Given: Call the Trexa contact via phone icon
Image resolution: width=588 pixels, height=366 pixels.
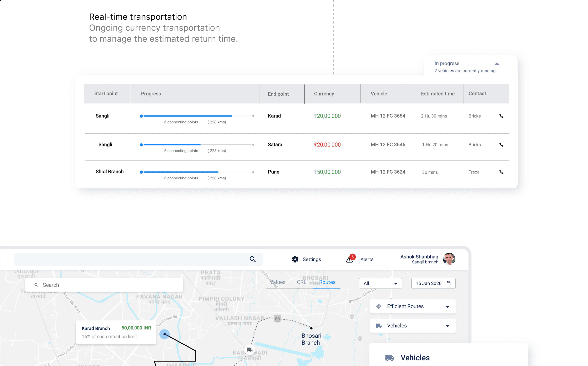Looking at the screenshot, I should [x=501, y=172].
